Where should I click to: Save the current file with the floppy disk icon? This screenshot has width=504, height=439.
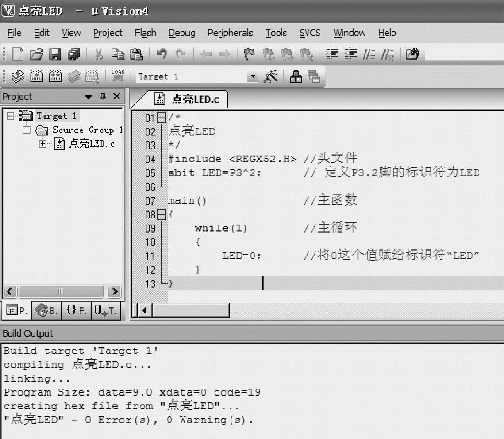coord(55,54)
